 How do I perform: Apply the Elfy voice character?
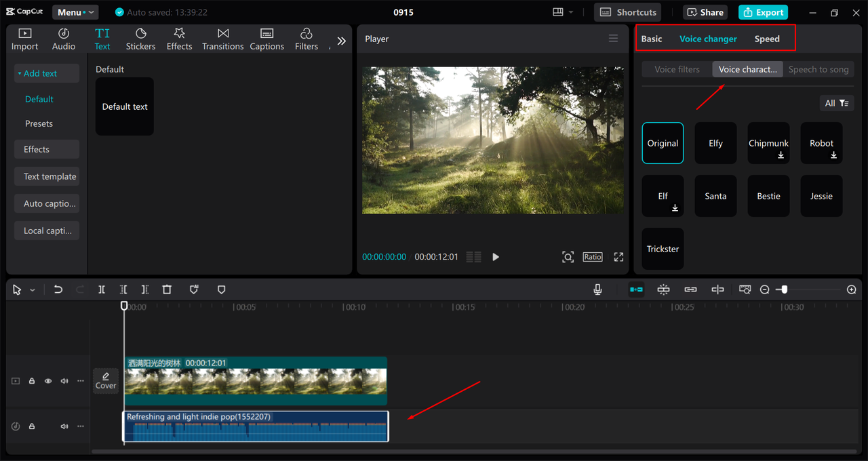click(x=715, y=143)
